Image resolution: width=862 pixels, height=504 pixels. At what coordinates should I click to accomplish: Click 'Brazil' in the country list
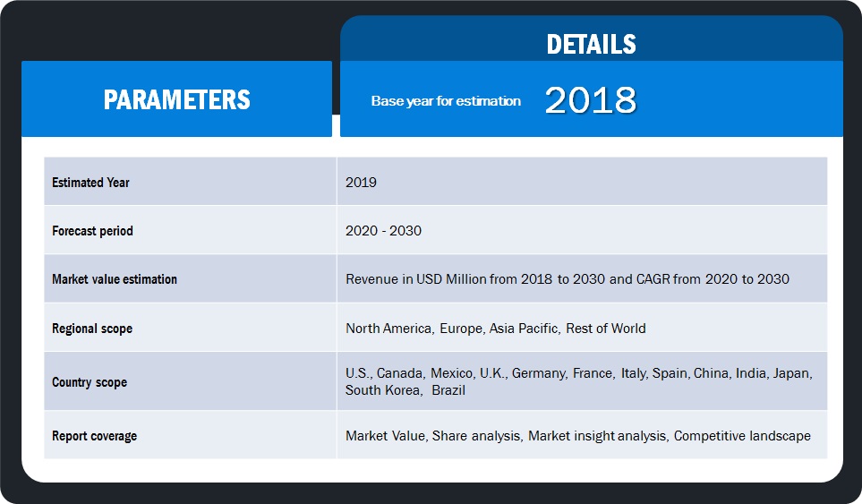coord(448,390)
